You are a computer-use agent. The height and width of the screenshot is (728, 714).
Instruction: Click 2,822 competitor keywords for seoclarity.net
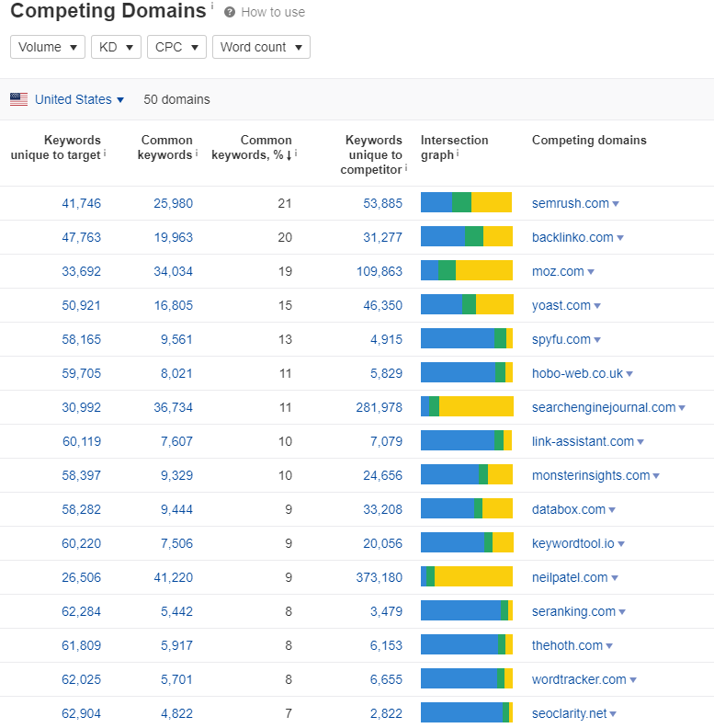click(386, 713)
